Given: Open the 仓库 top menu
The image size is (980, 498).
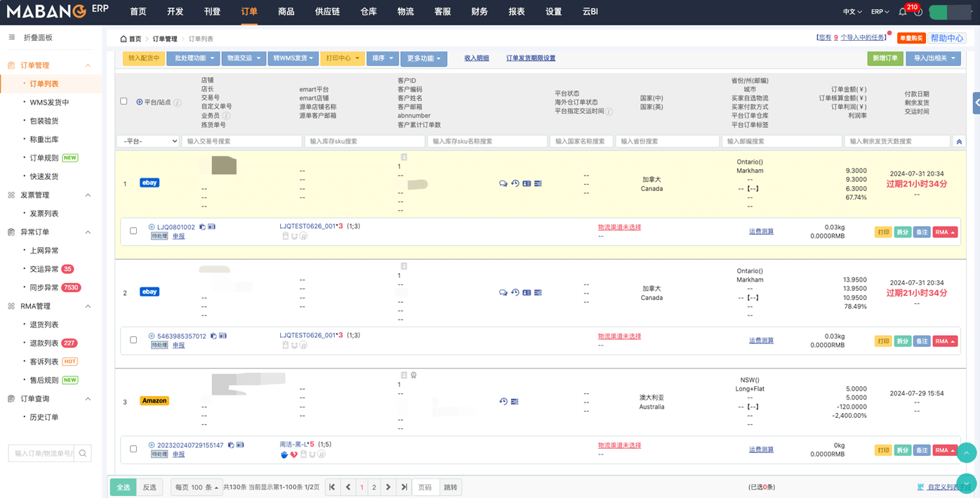Looking at the screenshot, I should coord(368,12).
